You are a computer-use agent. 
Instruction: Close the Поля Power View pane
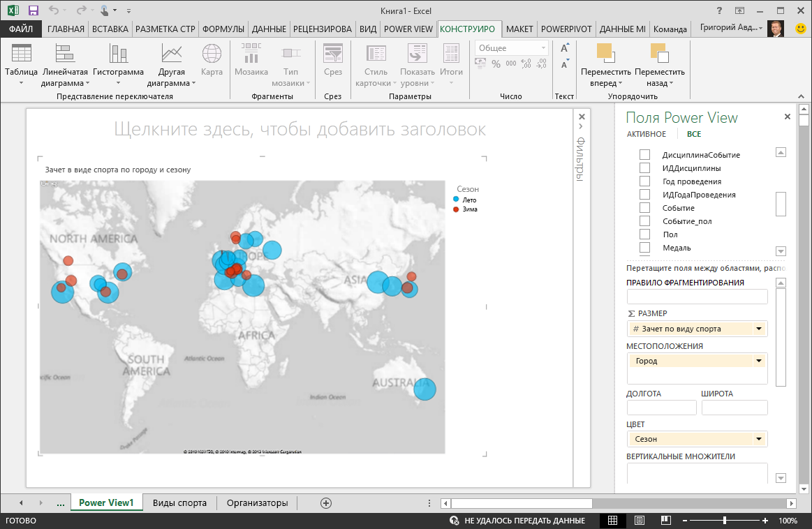[787, 117]
